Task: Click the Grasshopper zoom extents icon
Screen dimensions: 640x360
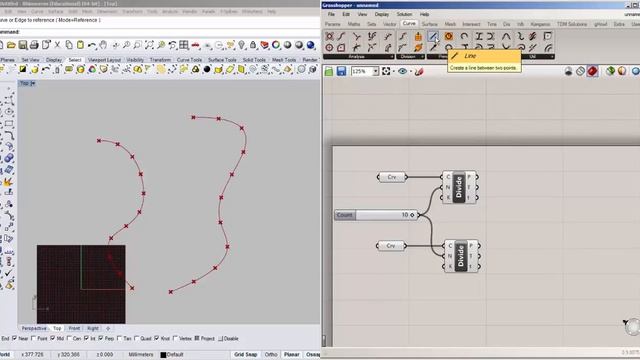Action: [x=386, y=71]
